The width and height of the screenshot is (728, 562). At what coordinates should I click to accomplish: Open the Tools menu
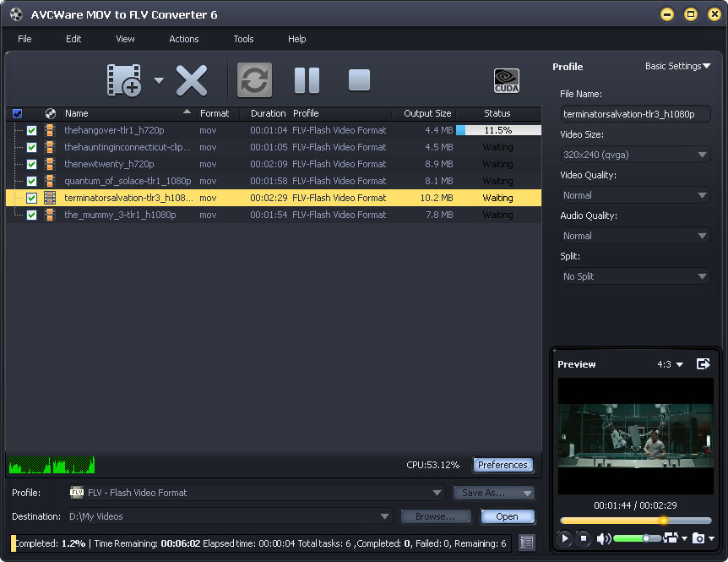coord(243,39)
